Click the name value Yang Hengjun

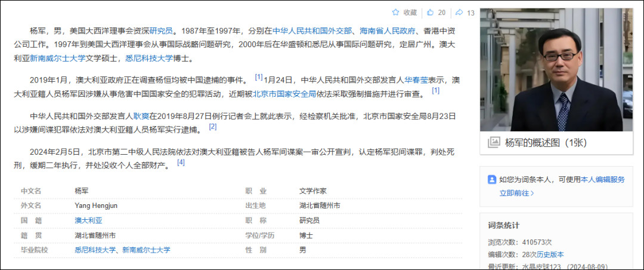(96, 206)
